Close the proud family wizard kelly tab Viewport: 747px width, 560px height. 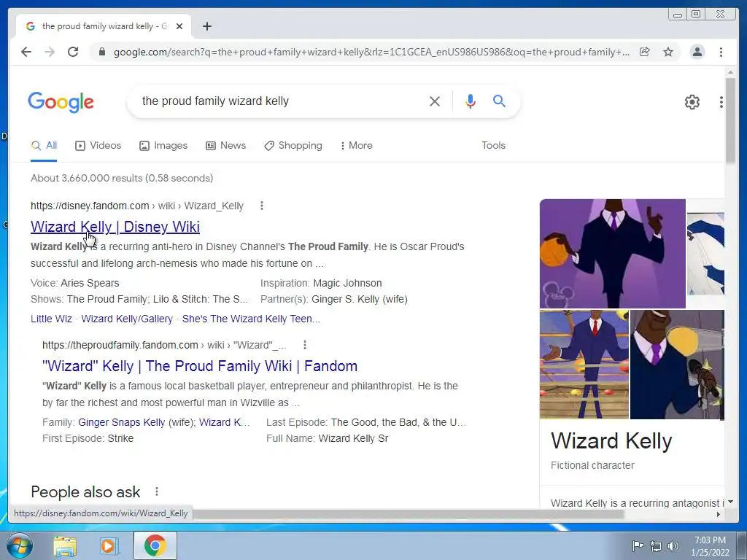click(179, 26)
